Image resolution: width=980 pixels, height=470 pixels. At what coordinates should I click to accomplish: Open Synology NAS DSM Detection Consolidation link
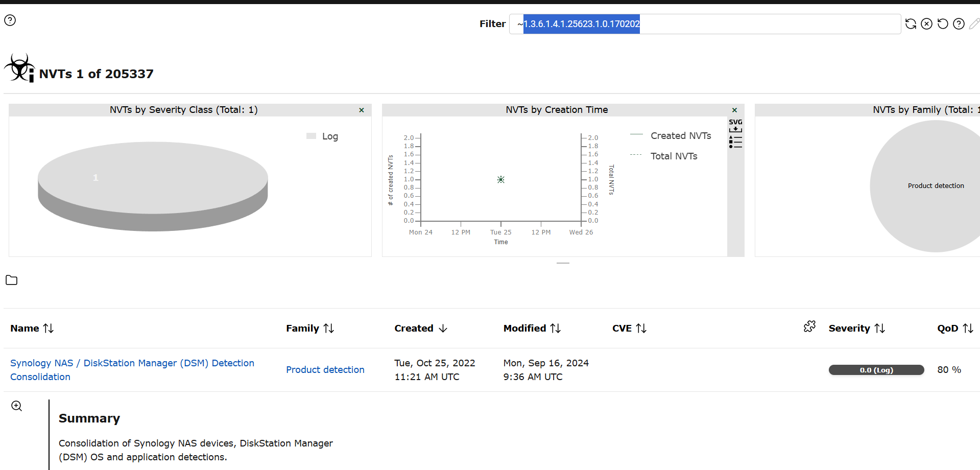pyautogui.click(x=132, y=370)
